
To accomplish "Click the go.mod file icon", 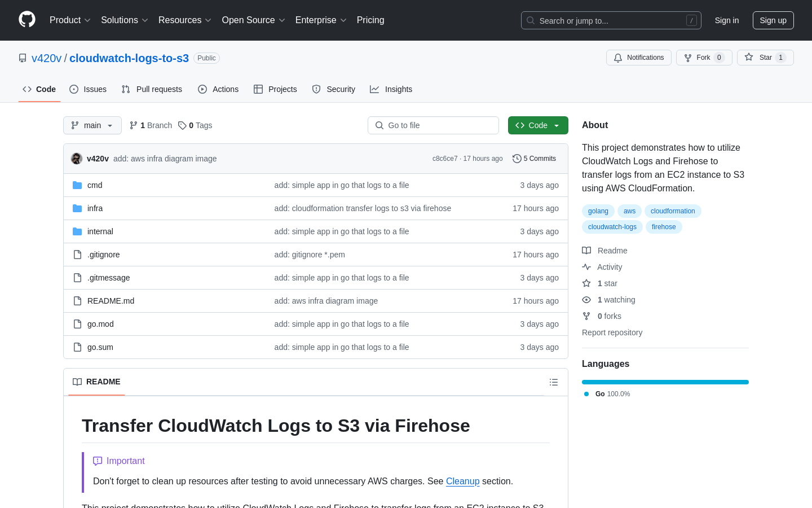I will tap(77, 324).
